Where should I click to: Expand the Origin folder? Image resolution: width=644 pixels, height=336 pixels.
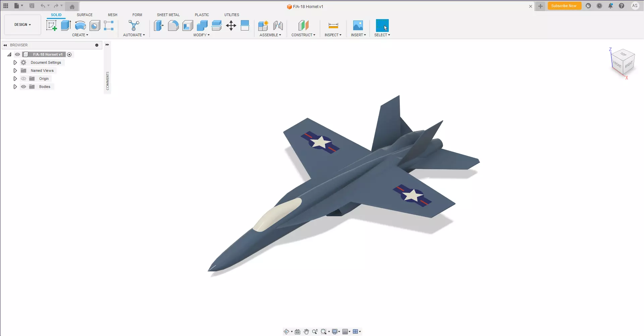(15, 79)
